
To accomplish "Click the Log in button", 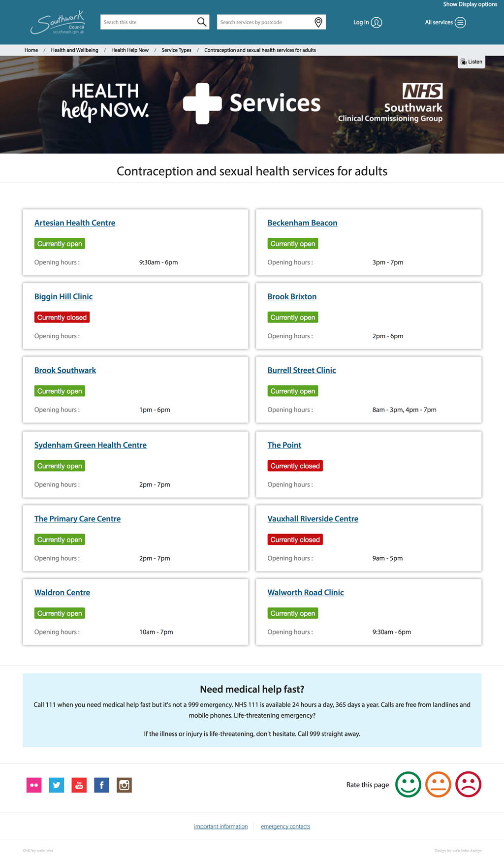I will pos(367,22).
